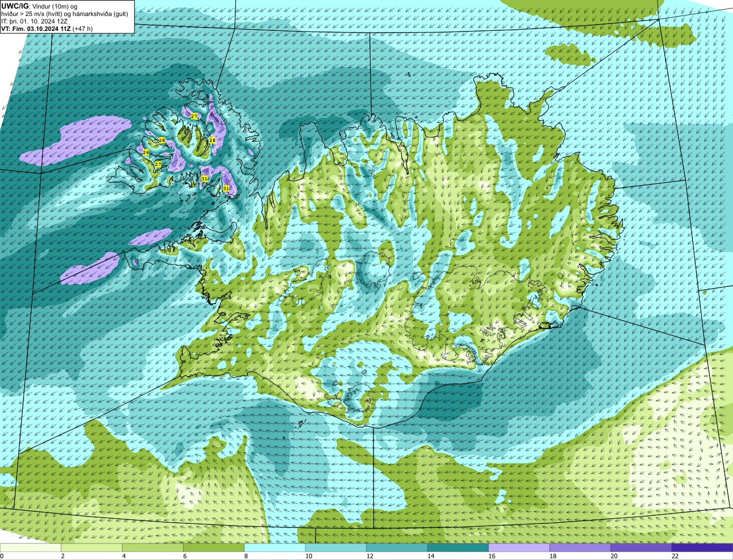Click the legend swatch above 22 m/s

702,547
